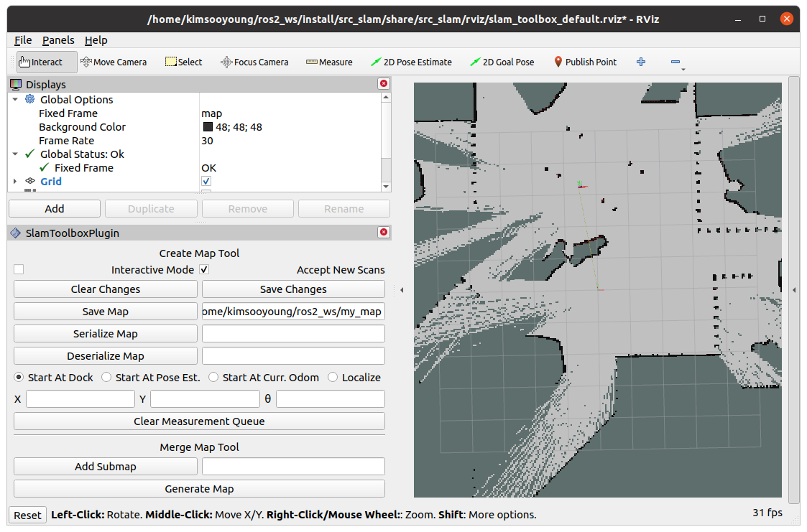Click the Displays list scroll-down arrow
Image resolution: width=807 pixels, height=532 pixels.
point(386,187)
